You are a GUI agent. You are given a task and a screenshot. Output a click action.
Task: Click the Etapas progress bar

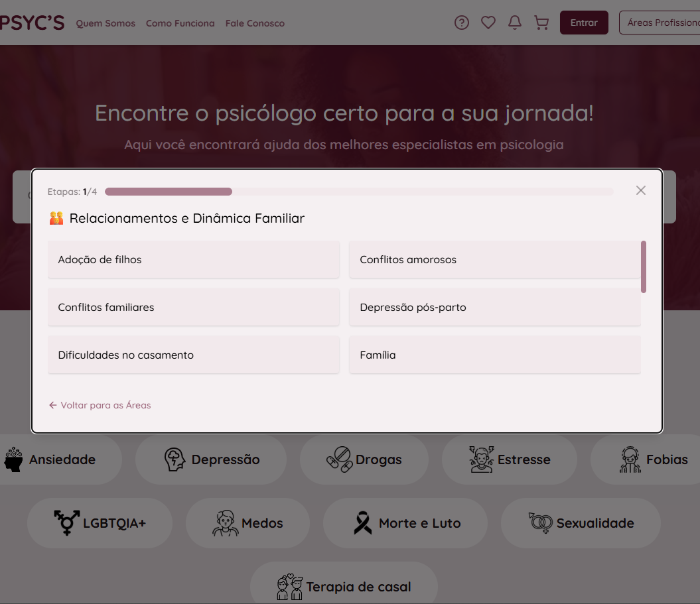[x=358, y=192]
